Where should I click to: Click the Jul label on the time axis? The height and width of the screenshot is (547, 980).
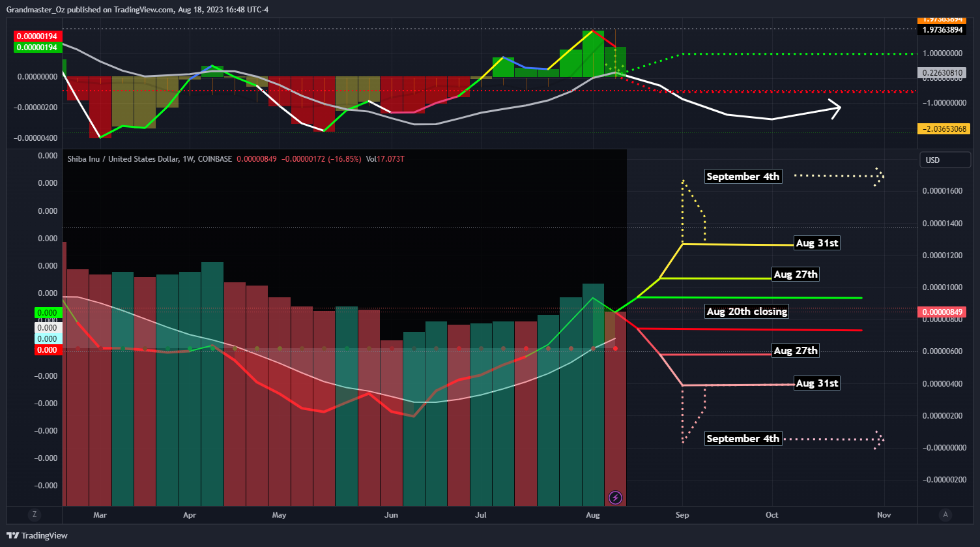click(481, 515)
